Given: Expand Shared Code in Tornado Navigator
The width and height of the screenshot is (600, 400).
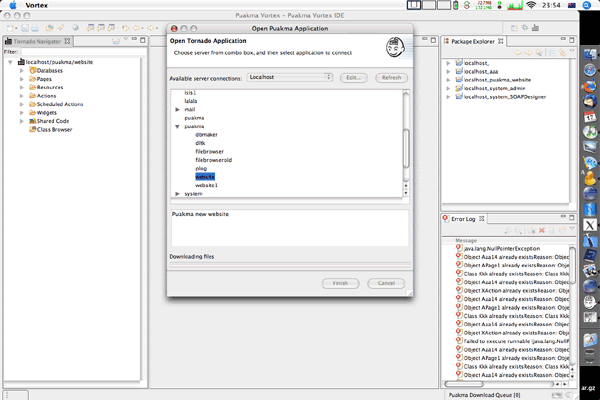Looking at the screenshot, I should (22, 121).
